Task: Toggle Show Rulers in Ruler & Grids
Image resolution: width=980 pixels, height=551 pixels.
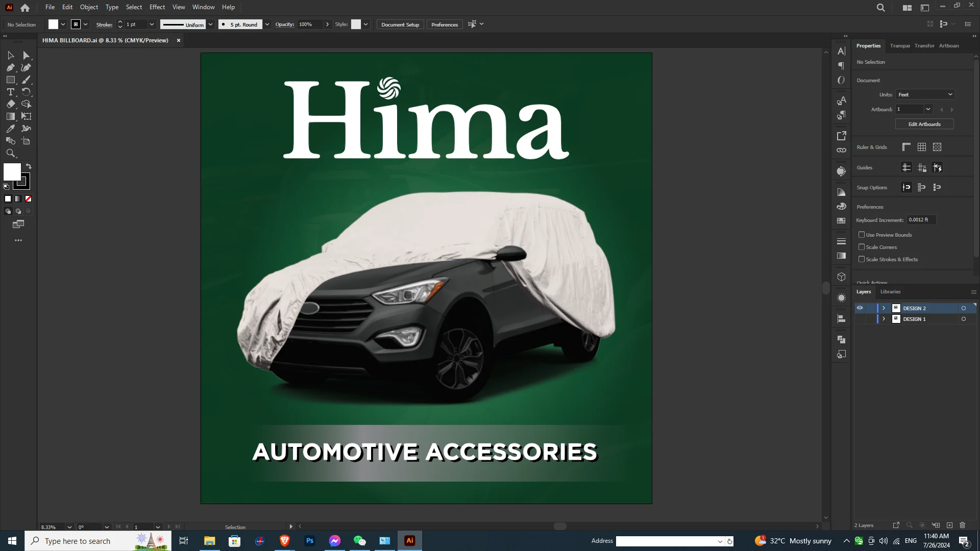Action: (906, 147)
